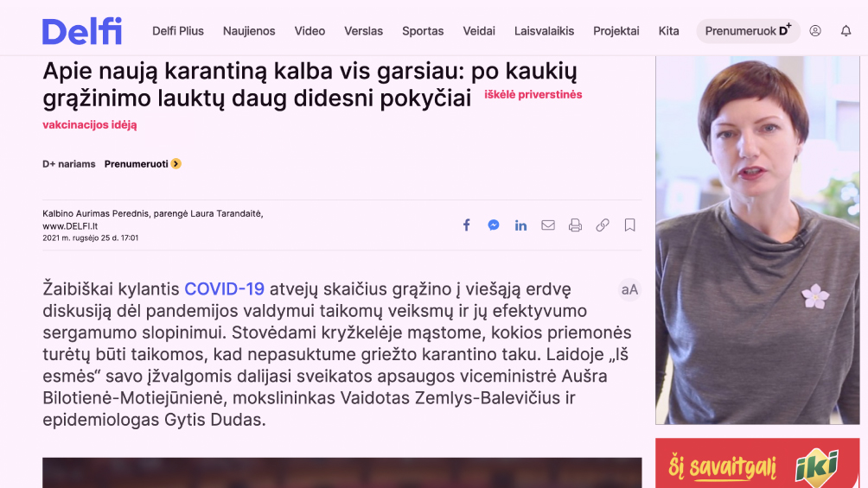Share via the Messenger icon
Image resolution: width=868 pixels, height=488 pixels.
click(494, 225)
